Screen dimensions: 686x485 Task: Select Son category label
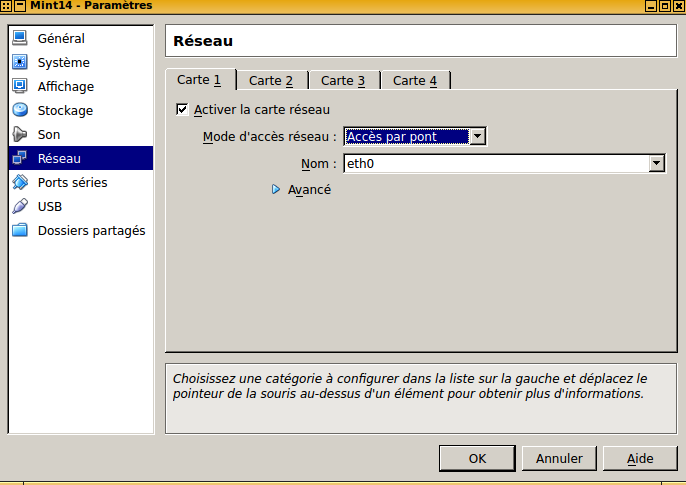point(49,135)
